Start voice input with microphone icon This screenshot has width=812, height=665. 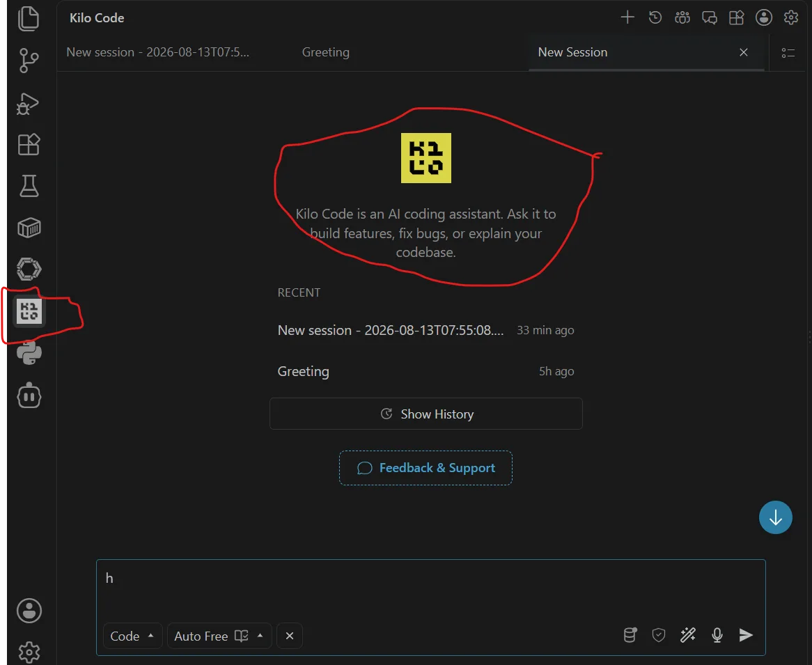[x=717, y=635]
